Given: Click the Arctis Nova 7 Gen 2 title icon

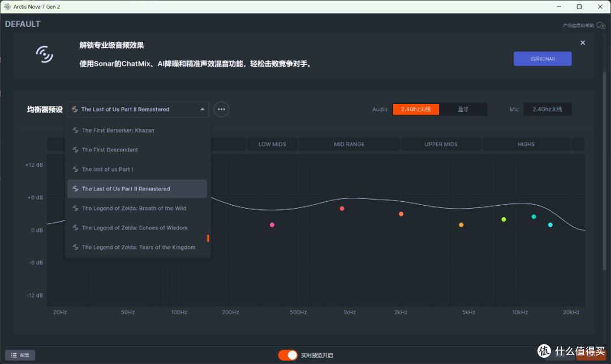Looking at the screenshot, I should pos(7,7).
